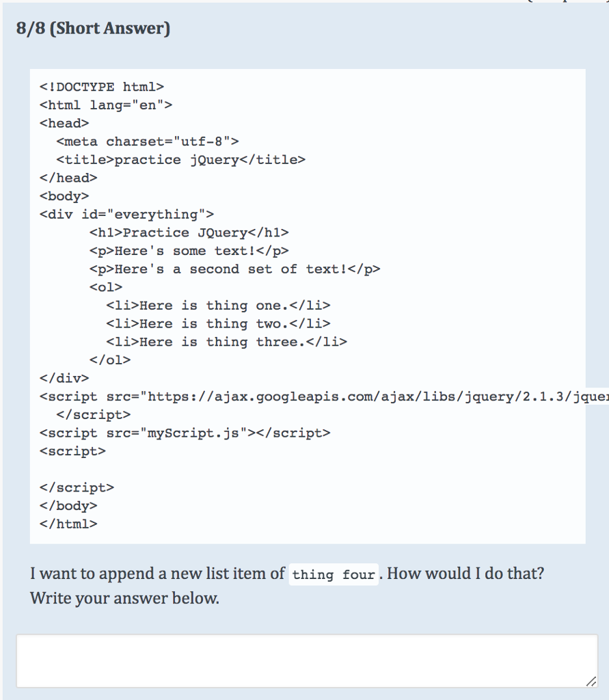Click the "Write your answer below." text
Image resolution: width=609 pixels, height=700 pixels.
tap(102, 598)
